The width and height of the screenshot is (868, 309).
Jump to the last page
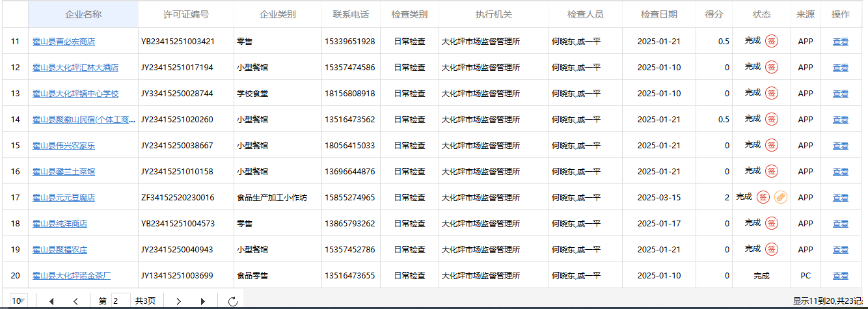[x=202, y=301]
